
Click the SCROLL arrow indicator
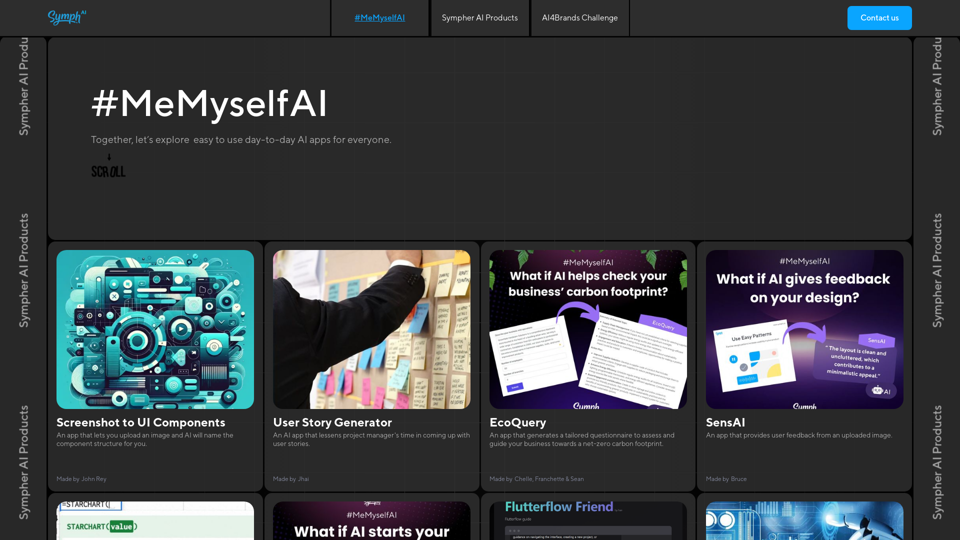pyautogui.click(x=108, y=167)
